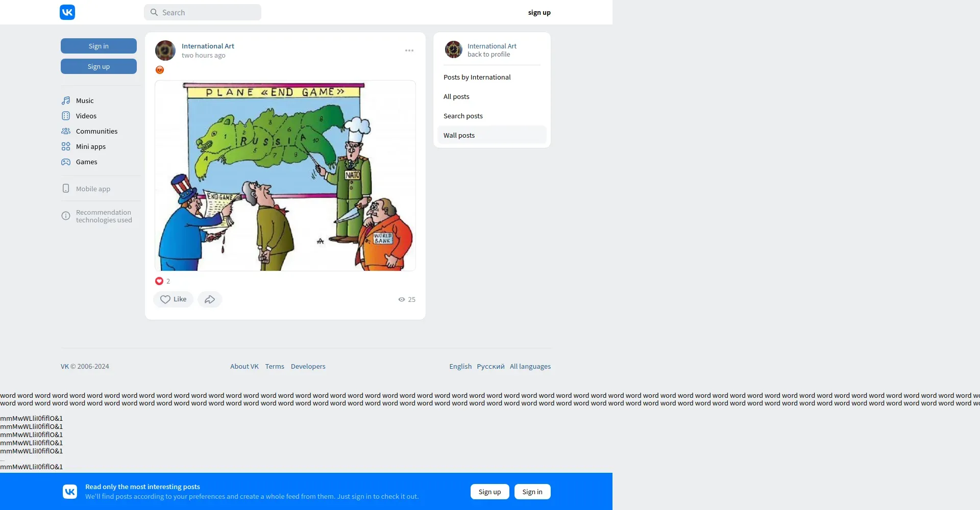Click the VK logo in bottom banner
This screenshot has height=510, width=980.
click(70, 492)
